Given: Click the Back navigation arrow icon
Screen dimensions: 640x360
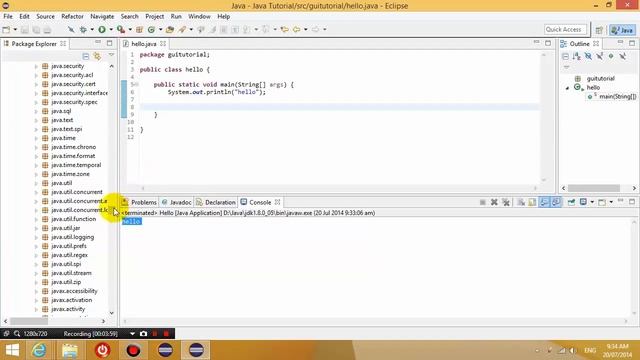Looking at the screenshot, I should pyautogui.click(x=297, y=29).
